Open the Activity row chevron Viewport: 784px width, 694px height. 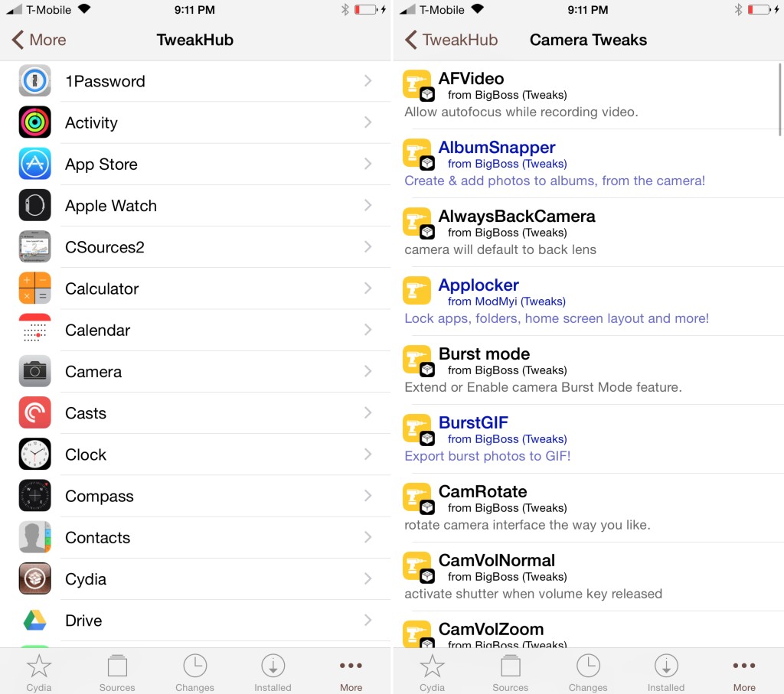coord(368,122)
